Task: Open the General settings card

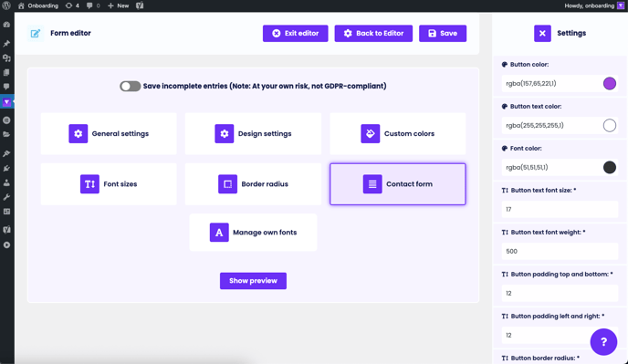Action: 109,134
